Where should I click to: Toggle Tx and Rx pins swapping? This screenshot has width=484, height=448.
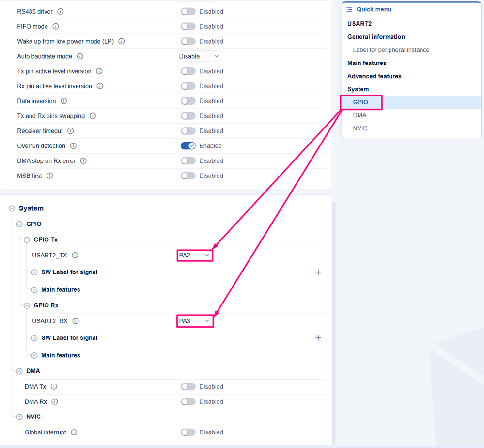(188, 116)
